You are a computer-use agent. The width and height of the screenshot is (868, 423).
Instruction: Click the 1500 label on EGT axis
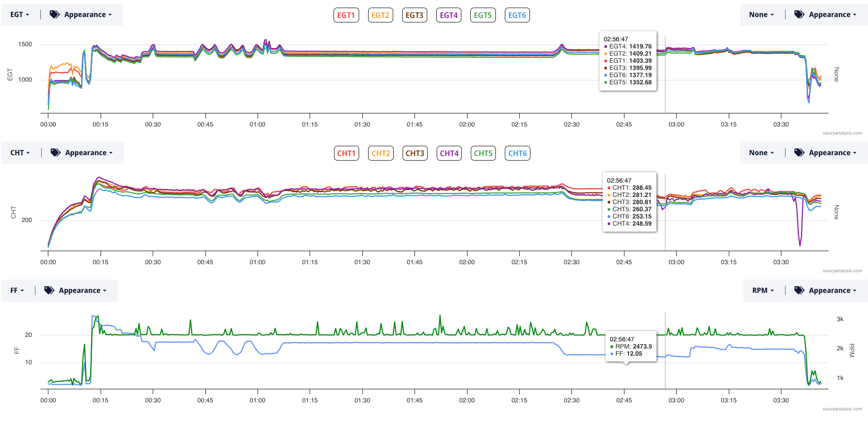click(x=25, y=44)
